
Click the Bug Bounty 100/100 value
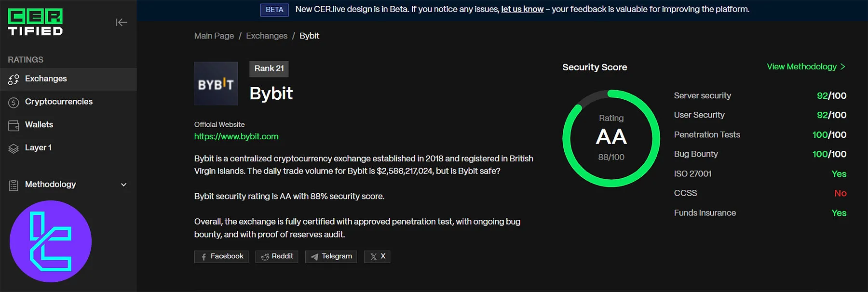829,154
